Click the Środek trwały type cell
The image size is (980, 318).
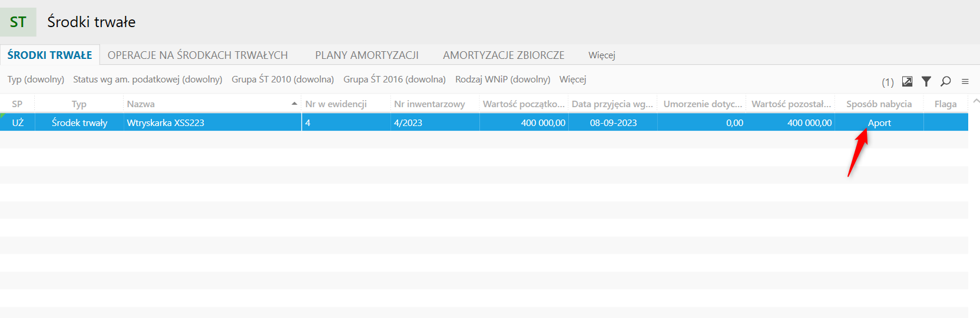pos(80,122)
